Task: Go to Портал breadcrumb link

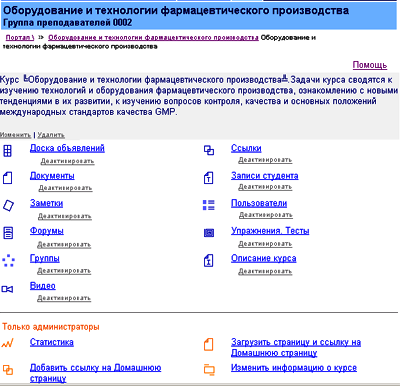Action: click(20, 37)
